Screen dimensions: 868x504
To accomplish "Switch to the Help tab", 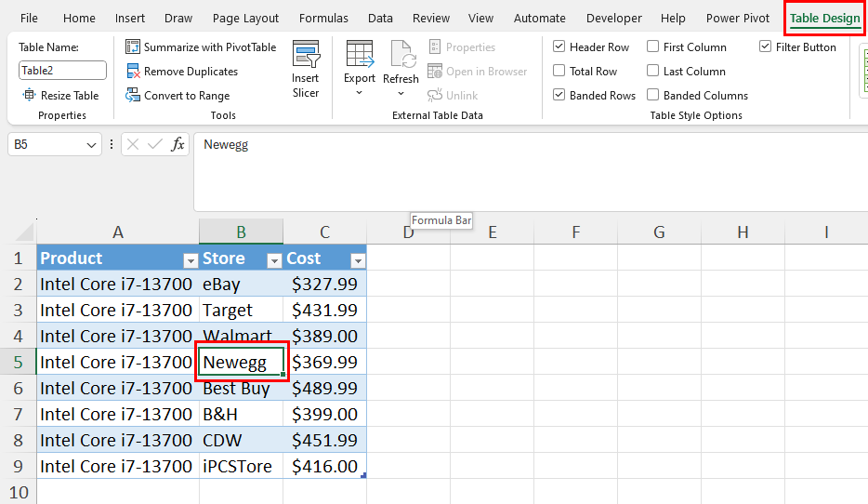I will pyautogui.click(x=673, y=19).
